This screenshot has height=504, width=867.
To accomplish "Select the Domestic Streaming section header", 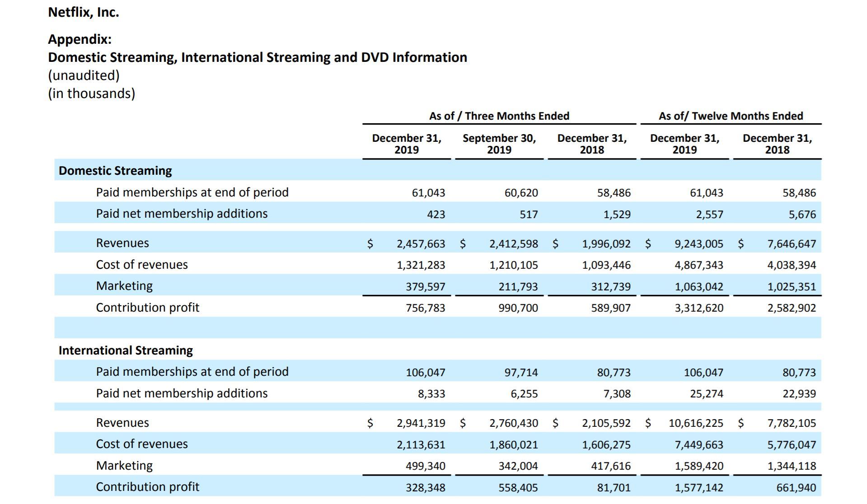I will point(115,171).
